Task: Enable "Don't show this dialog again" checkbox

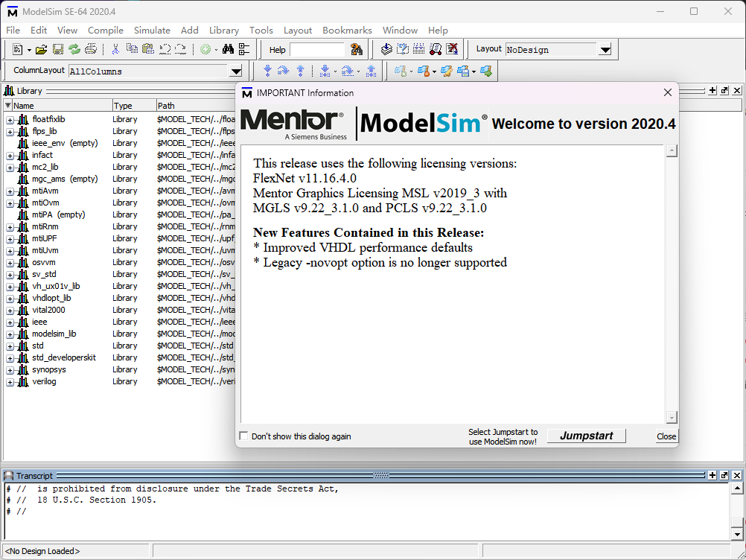Action: coord(243,436)
